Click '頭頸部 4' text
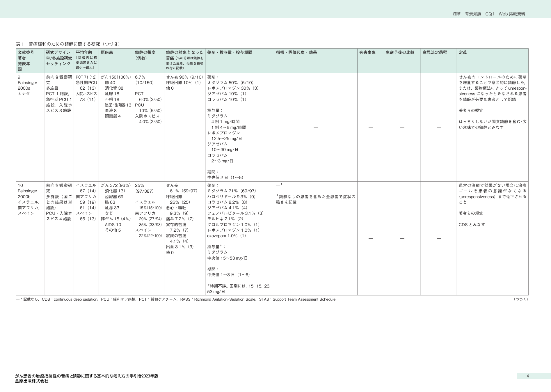Viewport: 551px width, 392px height. click(113, 116)
